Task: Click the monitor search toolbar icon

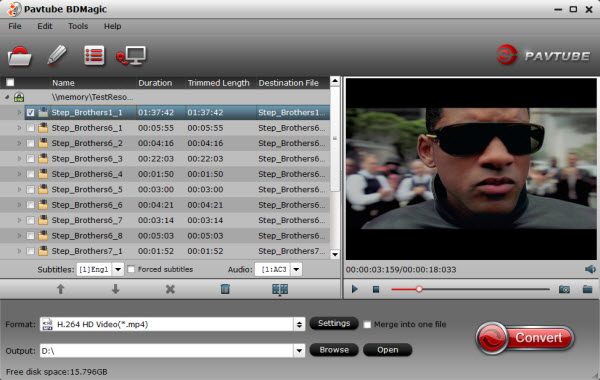Action: coord(131,56)
